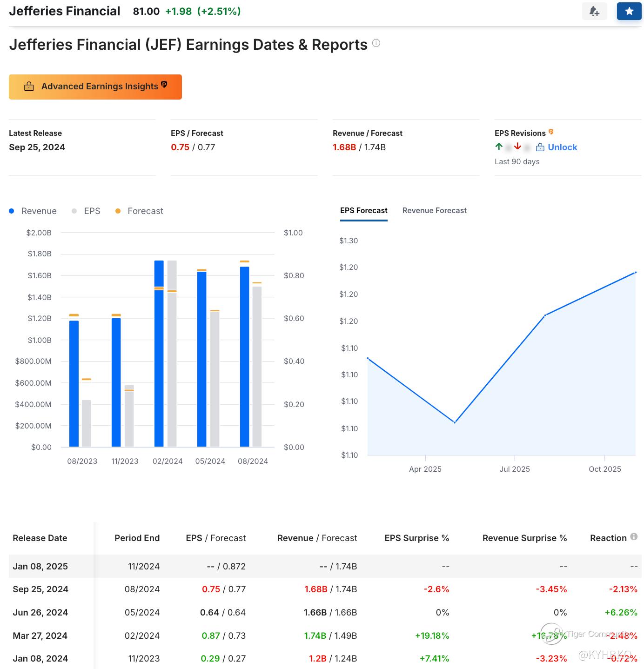Screen dimensions: 644x669
Task: Click red down arrow in EPS Revisions
Action: pos(517,147)
